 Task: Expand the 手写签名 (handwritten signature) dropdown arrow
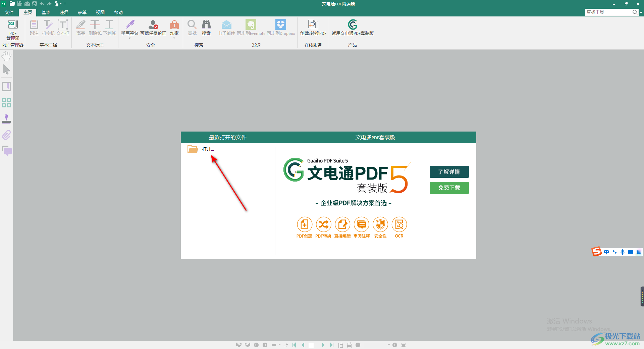(130, 38)
